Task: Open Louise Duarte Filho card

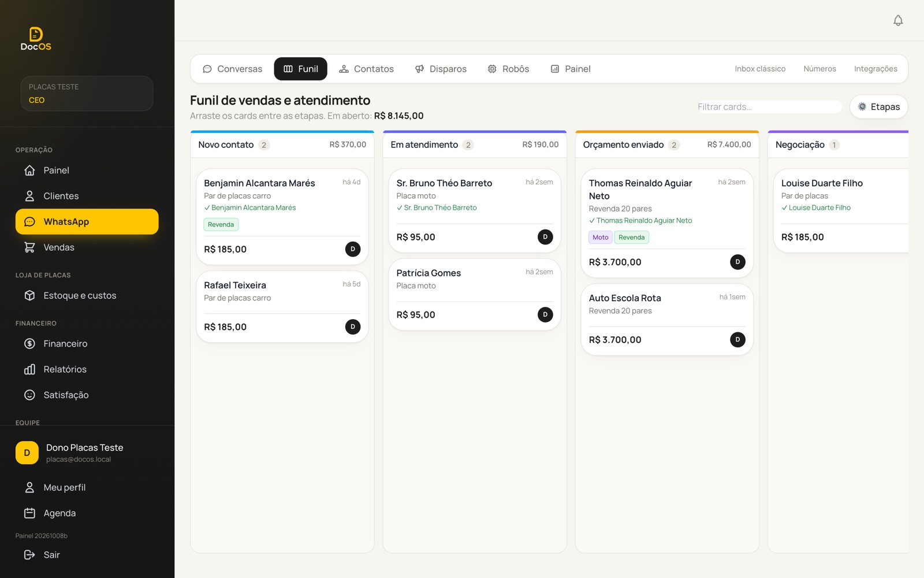Action: pyautogui.click(x=841, y=211)
